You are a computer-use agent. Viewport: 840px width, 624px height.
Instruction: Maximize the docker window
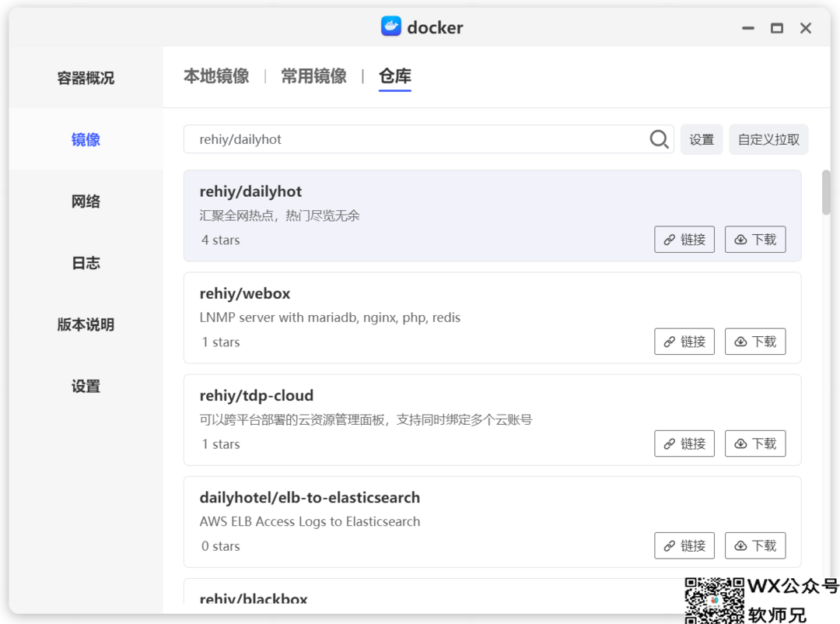click(x=777, y=28)
